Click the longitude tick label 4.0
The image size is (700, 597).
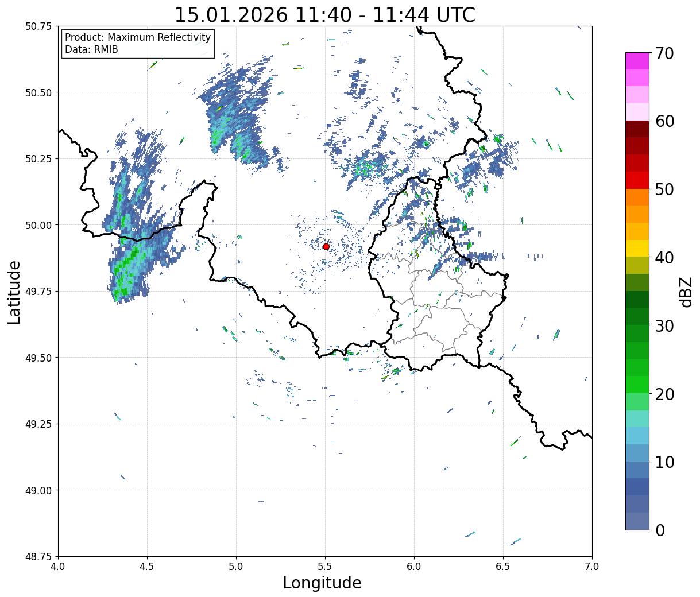click(58, 567)
